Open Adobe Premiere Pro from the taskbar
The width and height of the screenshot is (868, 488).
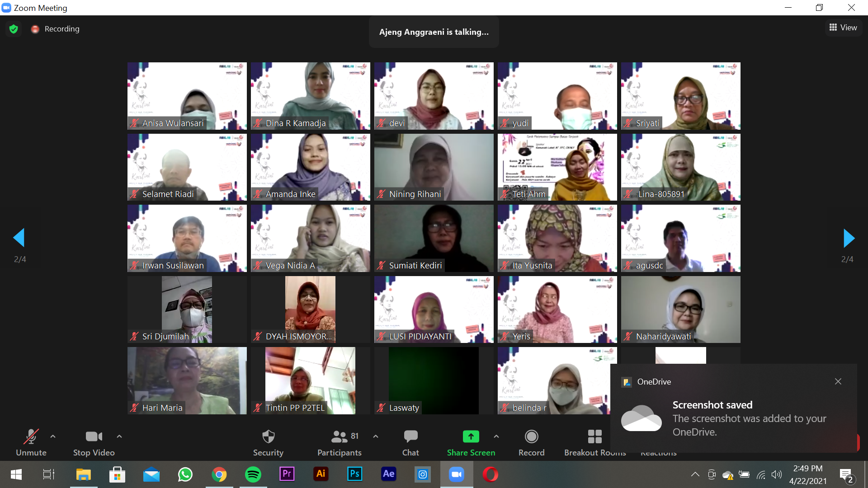click(x=287, y=474)
